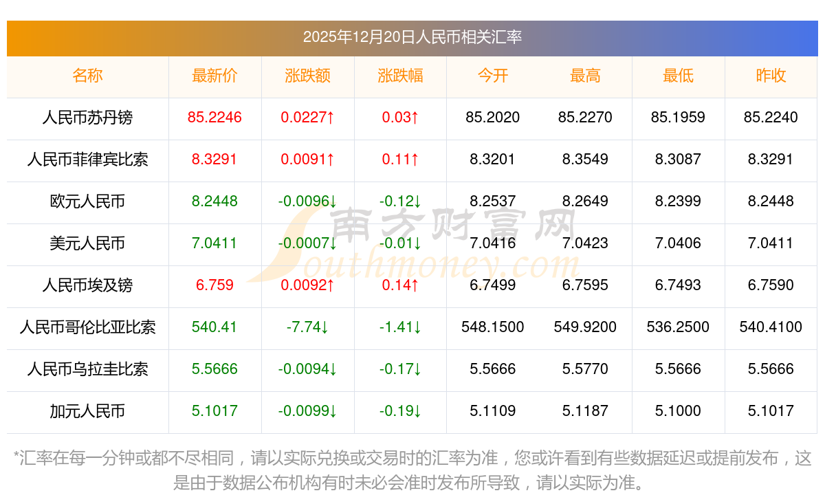Click the high value 5.5770

coord(586,369)
